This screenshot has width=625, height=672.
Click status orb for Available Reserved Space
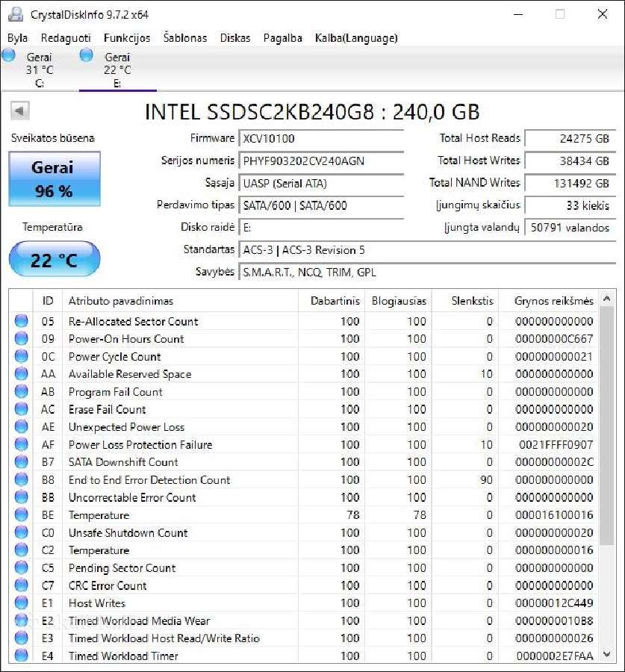coord(21,374)
